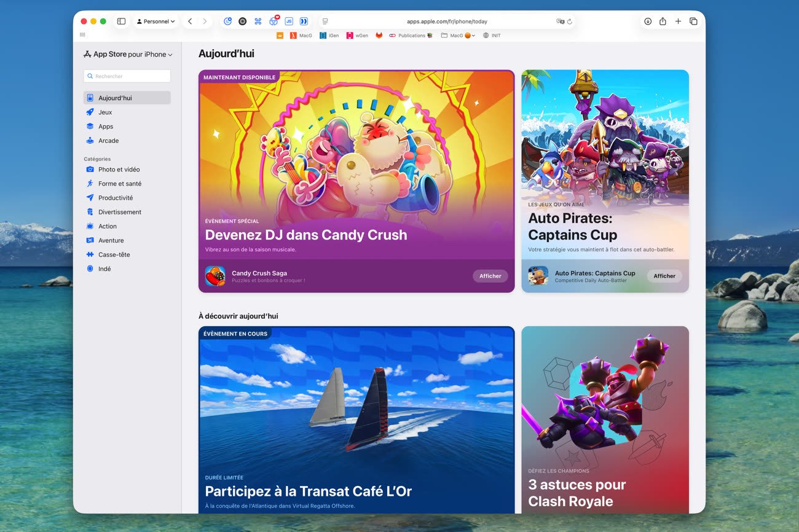Open the Personnel profile dropdown
This screenshot has height=532, width=799.
155,22
